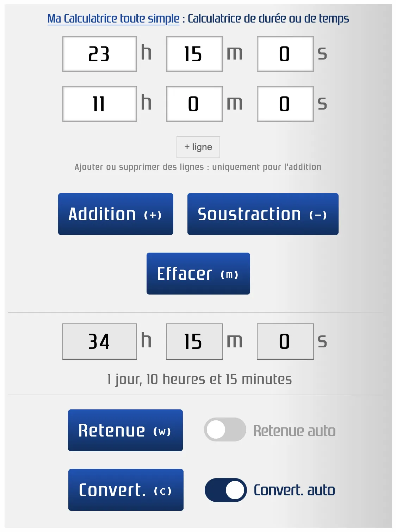Screen dimensions: 396x532
Task: Disable the Convert. auto toggle
Action: 226,490
